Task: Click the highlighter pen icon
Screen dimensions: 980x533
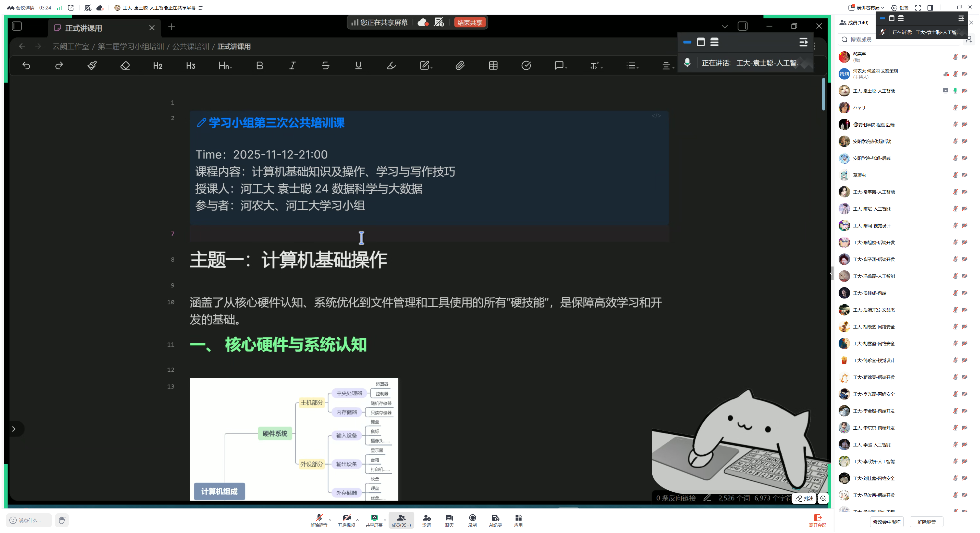Action: point(391,65)
